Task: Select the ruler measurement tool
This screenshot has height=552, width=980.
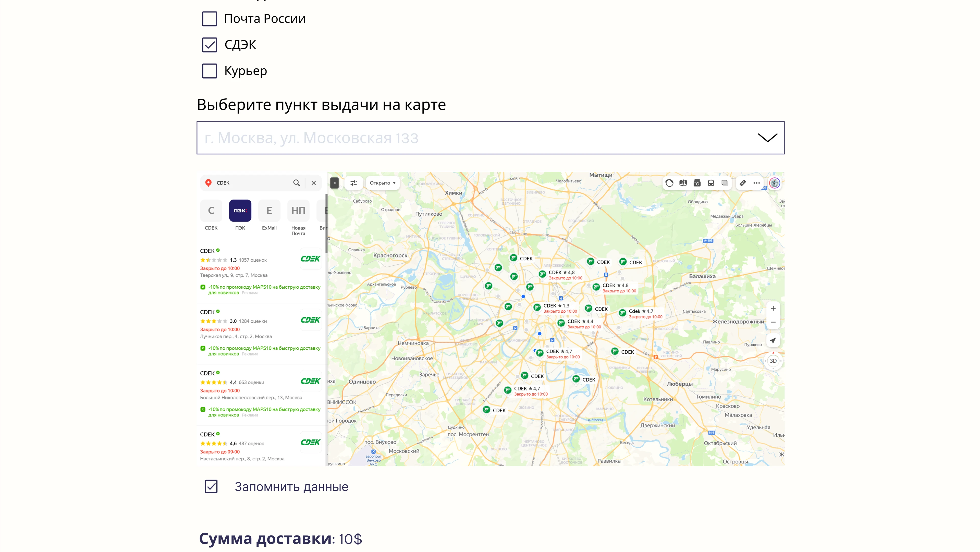Action: (743, 183)
